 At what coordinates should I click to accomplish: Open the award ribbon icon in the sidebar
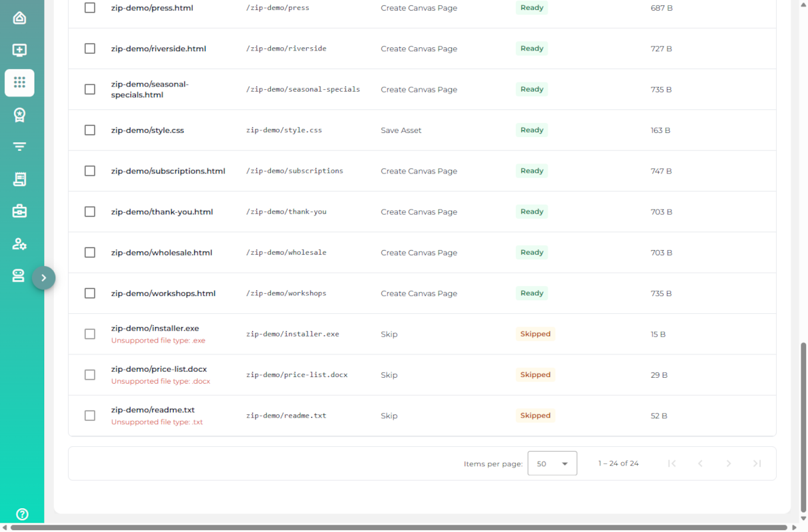(19, 114)
